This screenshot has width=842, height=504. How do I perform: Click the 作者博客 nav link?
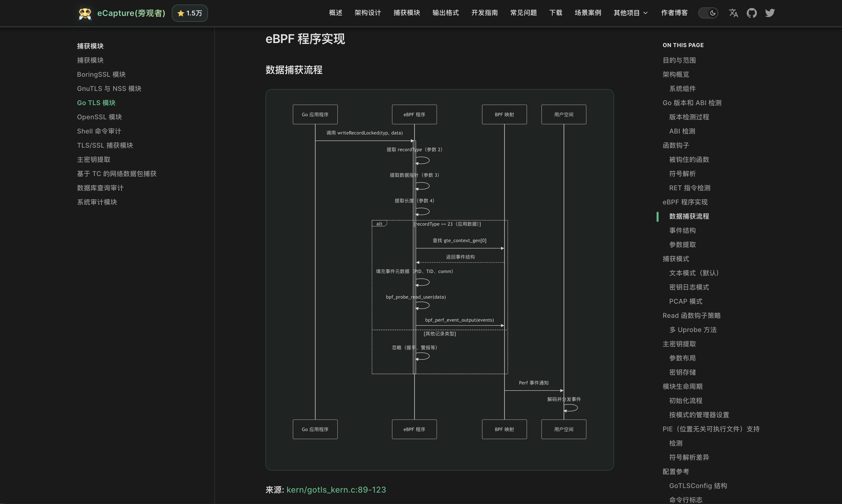tap(674, 13)
